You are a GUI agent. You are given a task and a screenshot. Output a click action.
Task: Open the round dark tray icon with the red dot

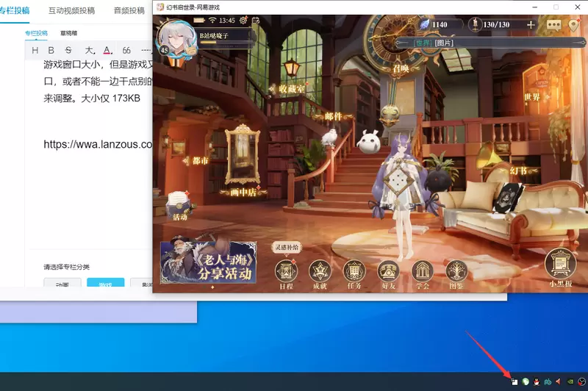pyautogui.click(x=581, y=381)
